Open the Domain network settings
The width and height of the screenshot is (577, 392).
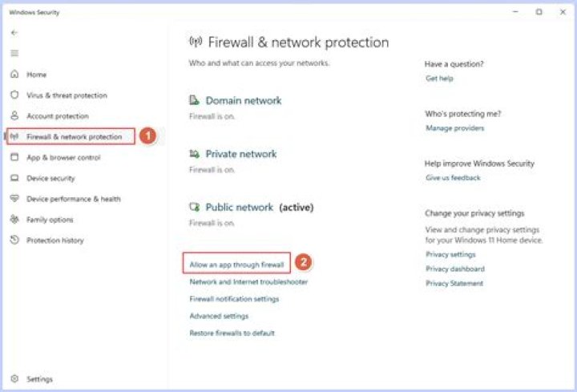243,101
